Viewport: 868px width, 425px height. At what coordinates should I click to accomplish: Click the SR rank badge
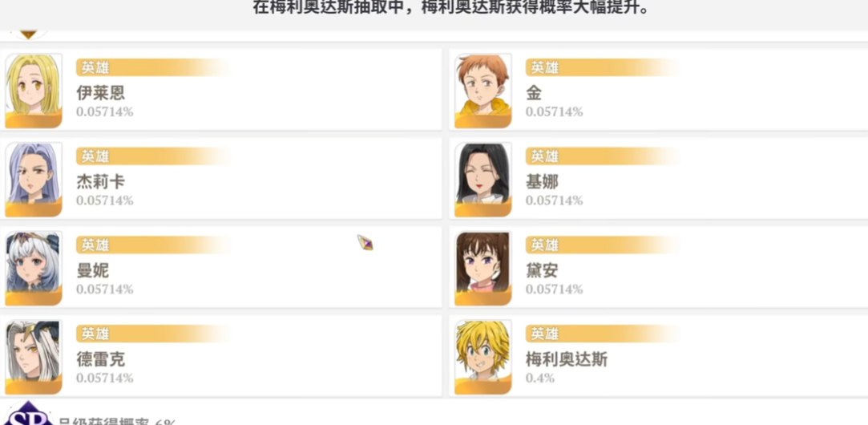[x=28, y=415]
